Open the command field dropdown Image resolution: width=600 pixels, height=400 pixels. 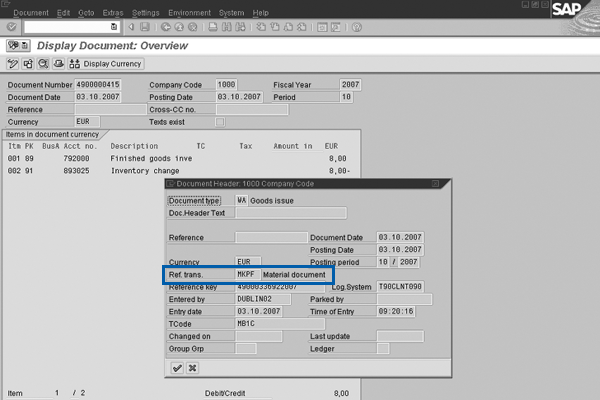[x=115, y=27]
